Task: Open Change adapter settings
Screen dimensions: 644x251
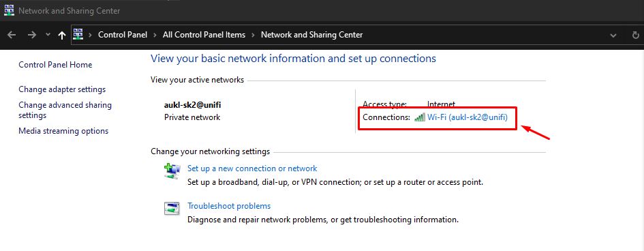Action: pyautogui.click(x=62, y=89)
